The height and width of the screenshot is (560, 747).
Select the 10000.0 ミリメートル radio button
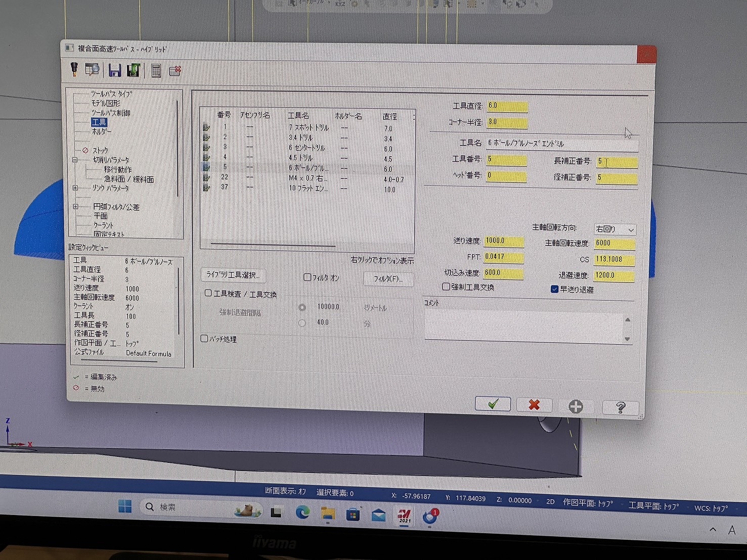(302, 307)
